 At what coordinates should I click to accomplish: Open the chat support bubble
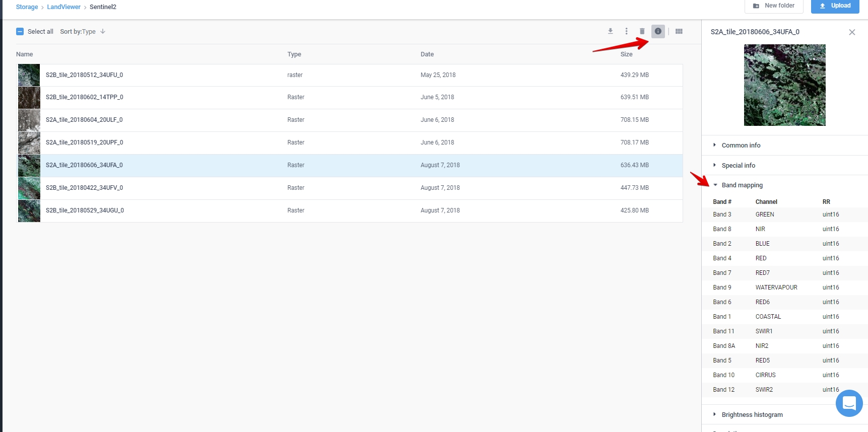[x=849, y=403]
